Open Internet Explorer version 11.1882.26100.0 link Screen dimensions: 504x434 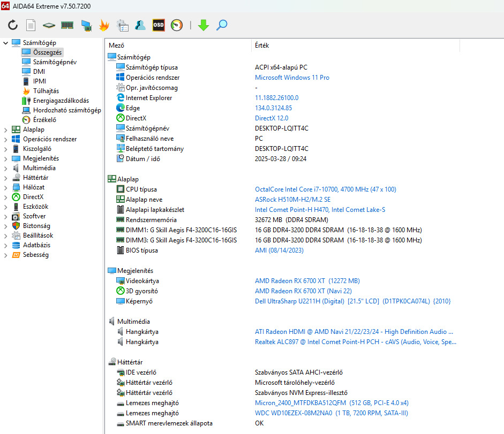[x=277, y=97]
